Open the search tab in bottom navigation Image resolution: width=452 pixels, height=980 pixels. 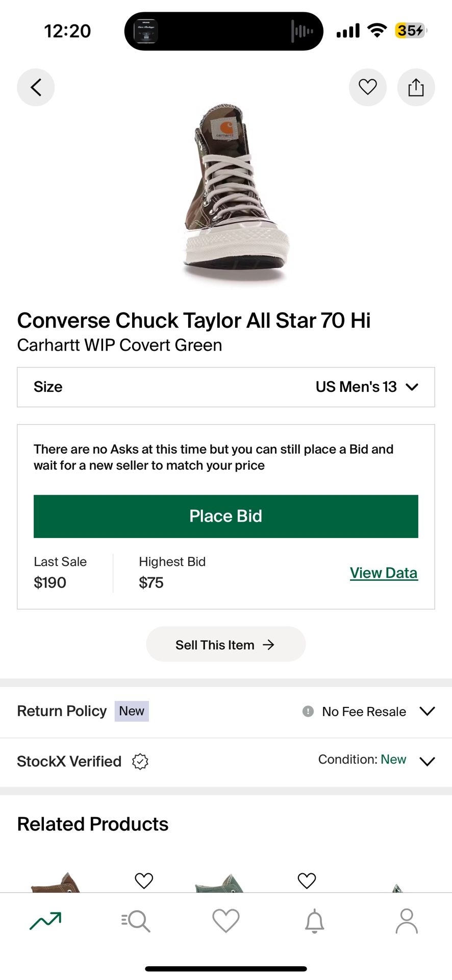click(135, 921)
